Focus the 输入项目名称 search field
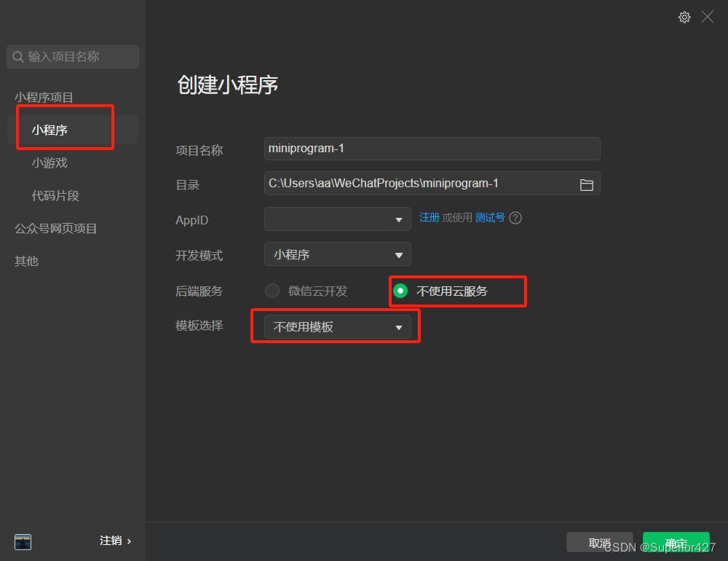Image resolution: width=728 pixels, height=561 pixels. tap(73, 57)
